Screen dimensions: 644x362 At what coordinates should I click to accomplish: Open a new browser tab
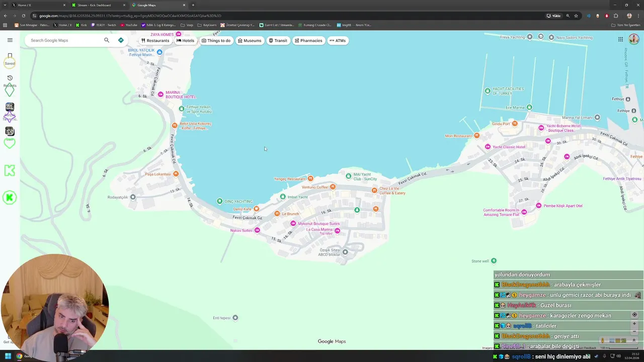click(x=193, y=5)
